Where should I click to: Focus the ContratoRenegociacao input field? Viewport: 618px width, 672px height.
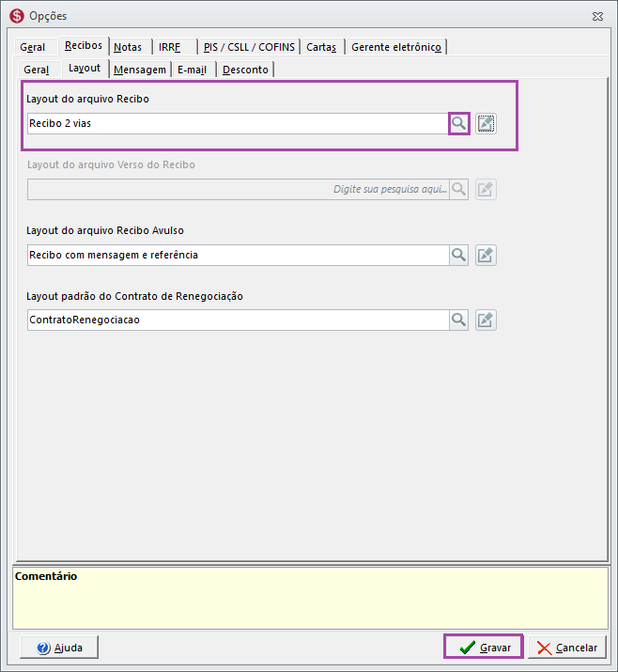(239, 320)
